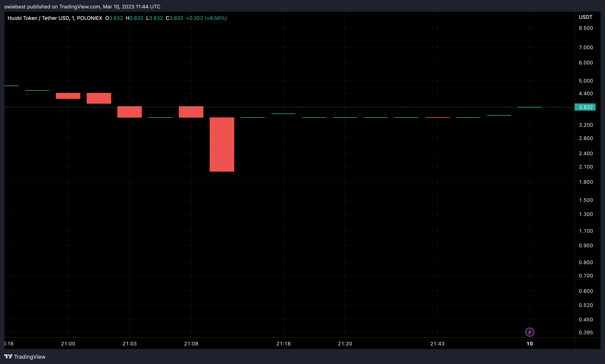The width and height of the screenshot is (605, 364).
Task: Click the 7.000 price scale label
Action: point(586,47)
